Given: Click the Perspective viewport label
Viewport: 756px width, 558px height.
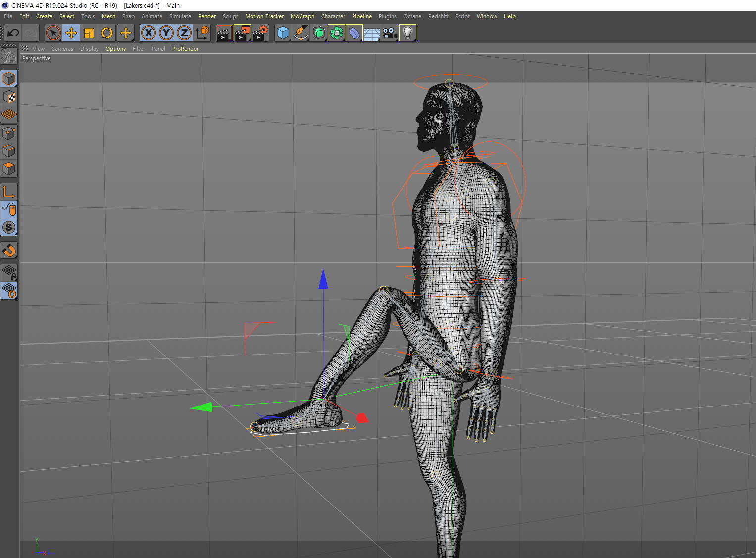Looking at the screenshot, I should point(36,58).
